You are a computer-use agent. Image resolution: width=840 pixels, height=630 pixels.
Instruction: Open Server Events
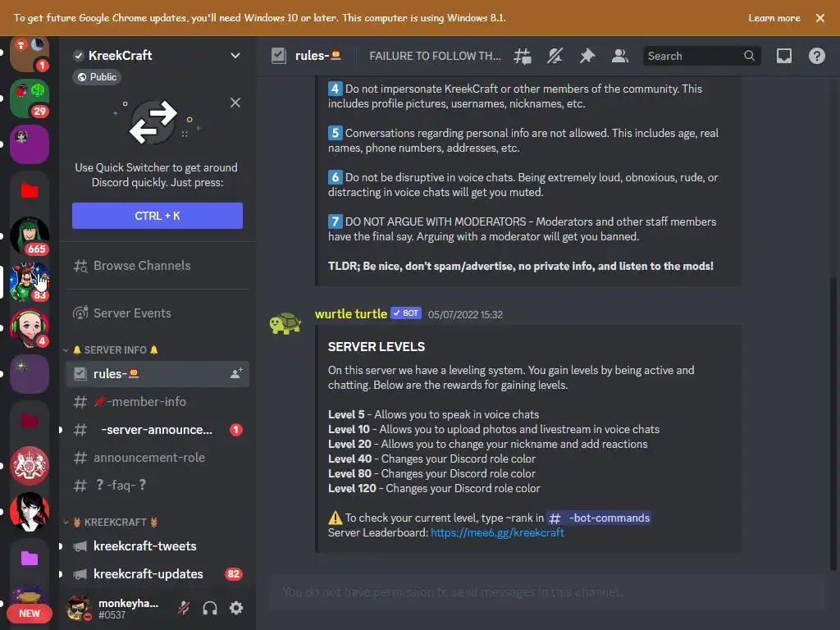tap(157, 313)
